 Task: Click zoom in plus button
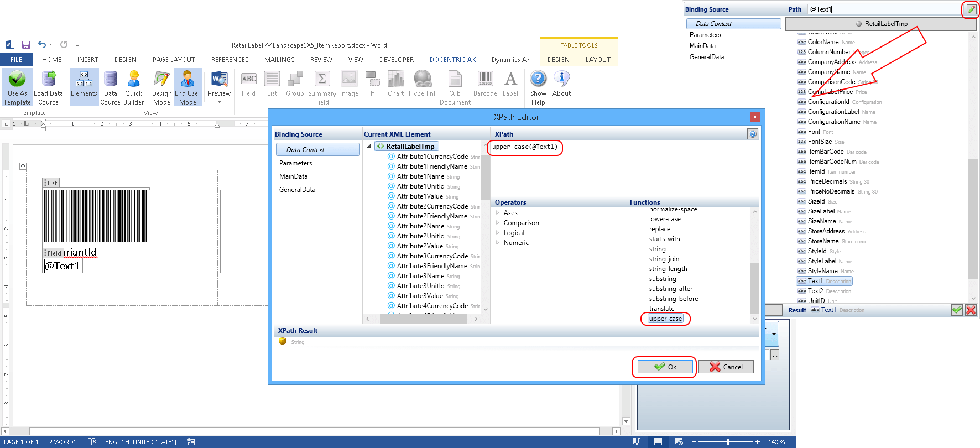tap(757, 442)
